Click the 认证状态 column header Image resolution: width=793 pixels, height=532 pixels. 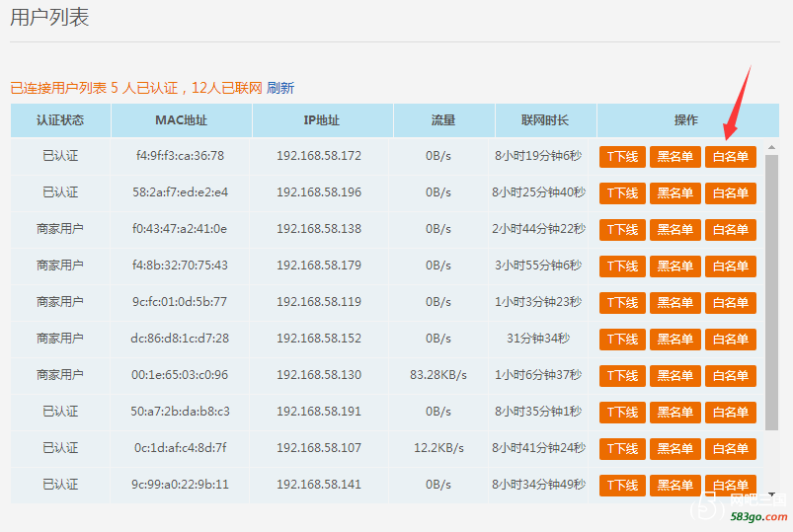(60, 120)
